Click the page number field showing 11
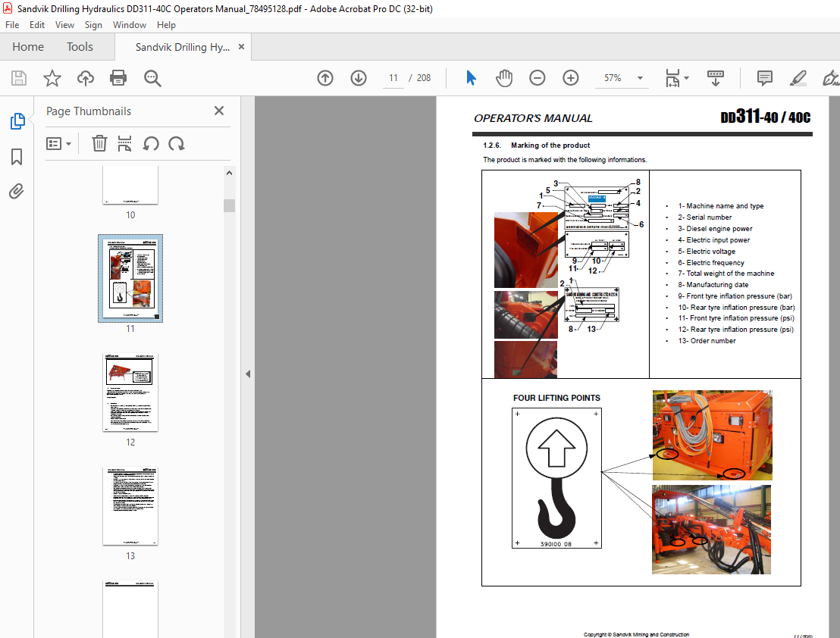Image resolution: width=840 pixels, height=638 pixels. pyautogui.click(x=393, y=78)
